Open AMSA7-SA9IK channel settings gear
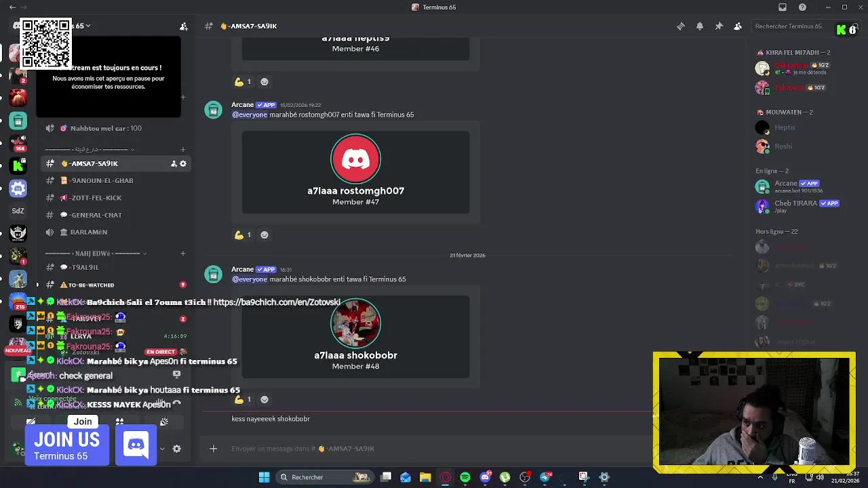This screenshot has height=488, width=868. [183, 163]
